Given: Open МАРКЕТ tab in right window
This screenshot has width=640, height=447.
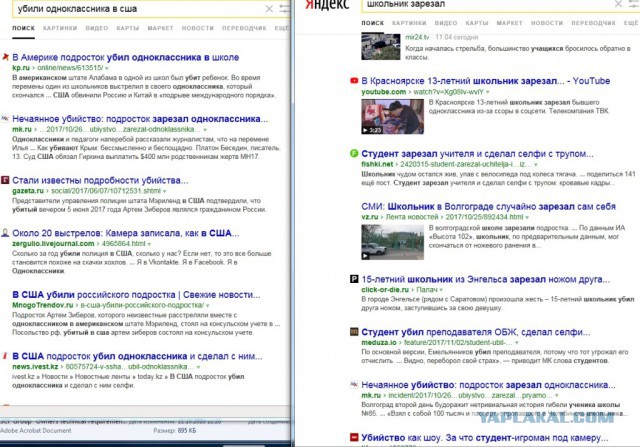Looking at the screenshot, I should [509, 23].
